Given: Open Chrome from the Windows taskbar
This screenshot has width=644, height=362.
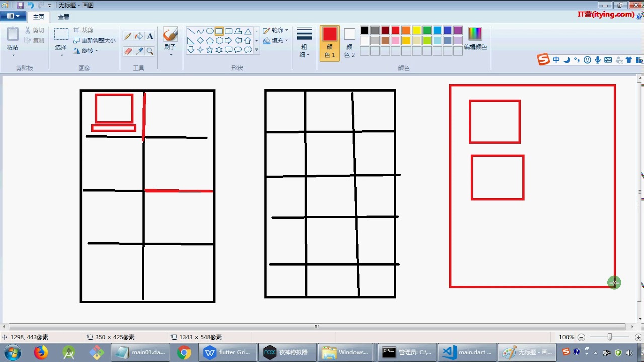Looking at the screenshot, I should point(184,352).
